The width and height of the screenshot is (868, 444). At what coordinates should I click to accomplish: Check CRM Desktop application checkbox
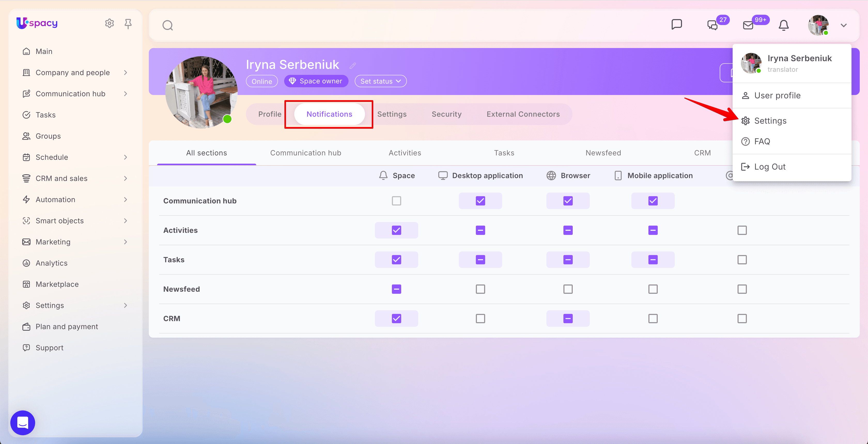coord(480,319)
